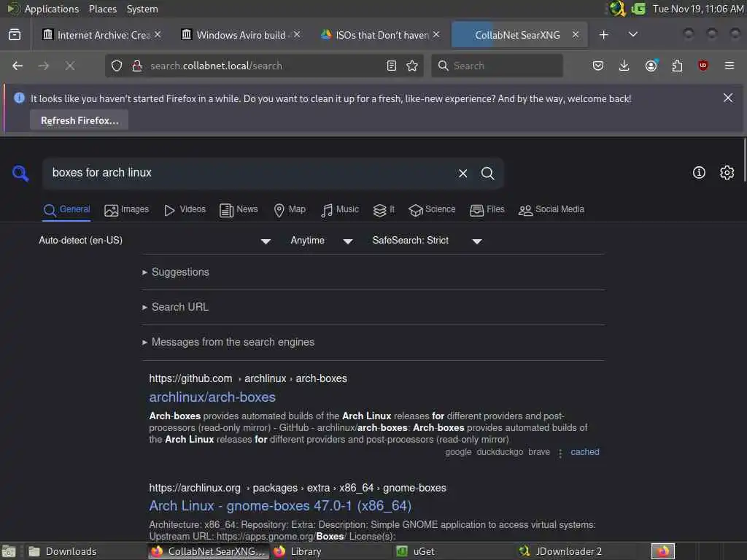
Task: Open the Applications menu
Action: pyautogui.click(x=52, y=9)
